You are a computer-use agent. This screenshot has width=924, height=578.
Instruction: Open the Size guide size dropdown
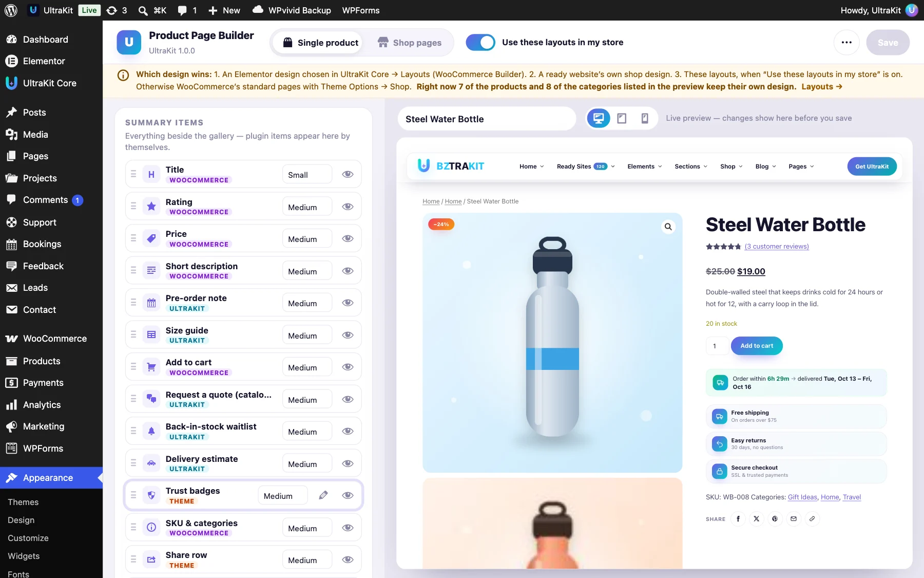coord(307,335)
